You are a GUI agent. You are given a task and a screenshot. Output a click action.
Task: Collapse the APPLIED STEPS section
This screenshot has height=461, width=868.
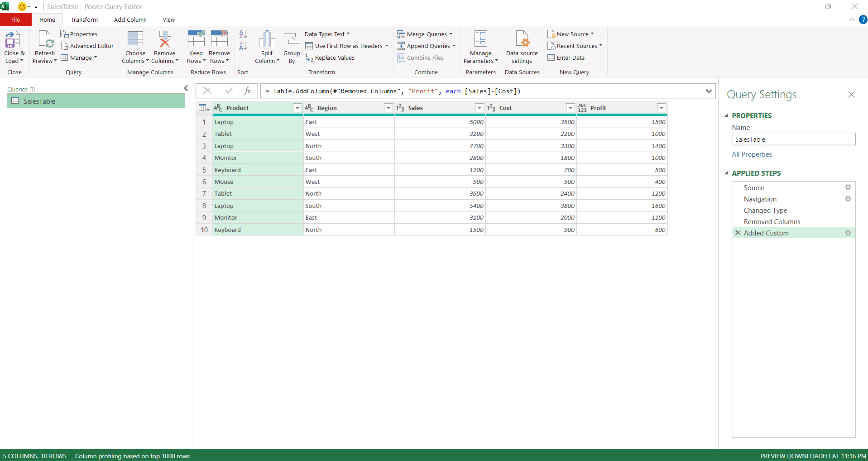click(x=726, y=173)
